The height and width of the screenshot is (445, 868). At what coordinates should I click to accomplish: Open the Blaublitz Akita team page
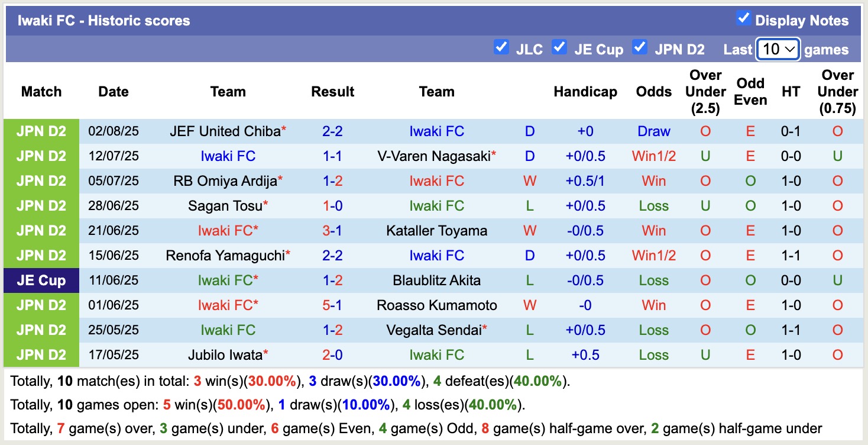click(x=436, y=280)
